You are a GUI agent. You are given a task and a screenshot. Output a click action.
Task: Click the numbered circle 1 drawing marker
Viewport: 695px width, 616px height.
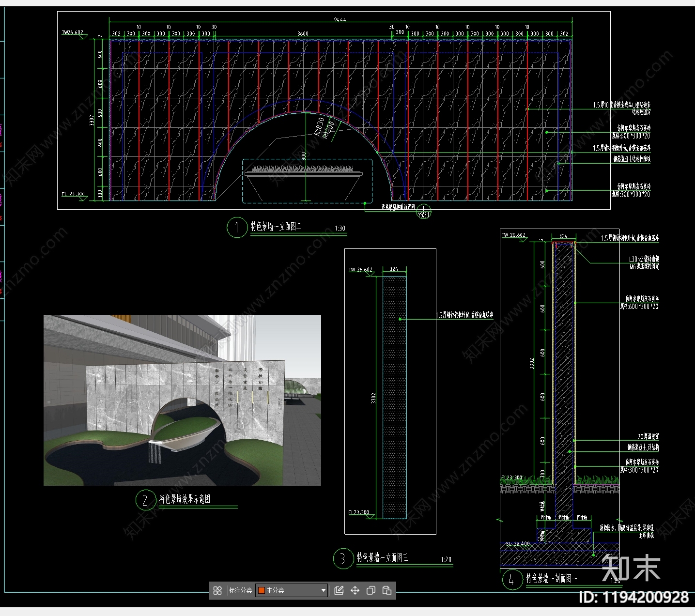pos(237,227)
